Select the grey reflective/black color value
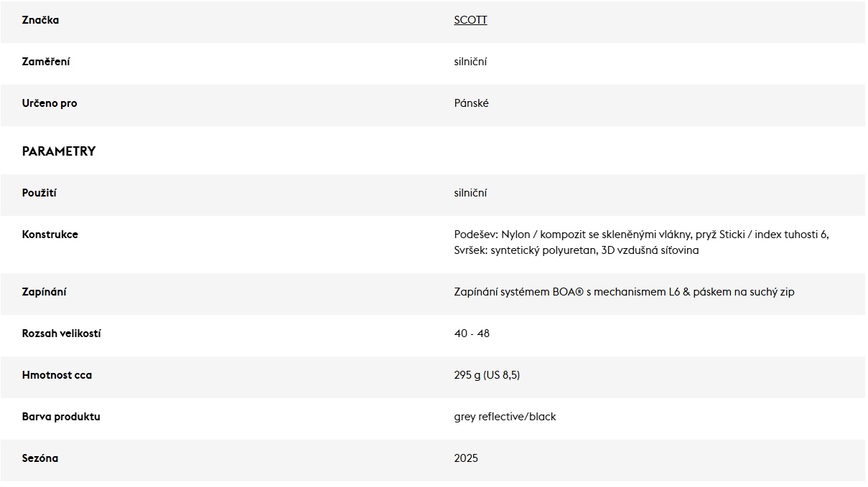Viewport: 868px width, 487px height. (x=505, y=417)
